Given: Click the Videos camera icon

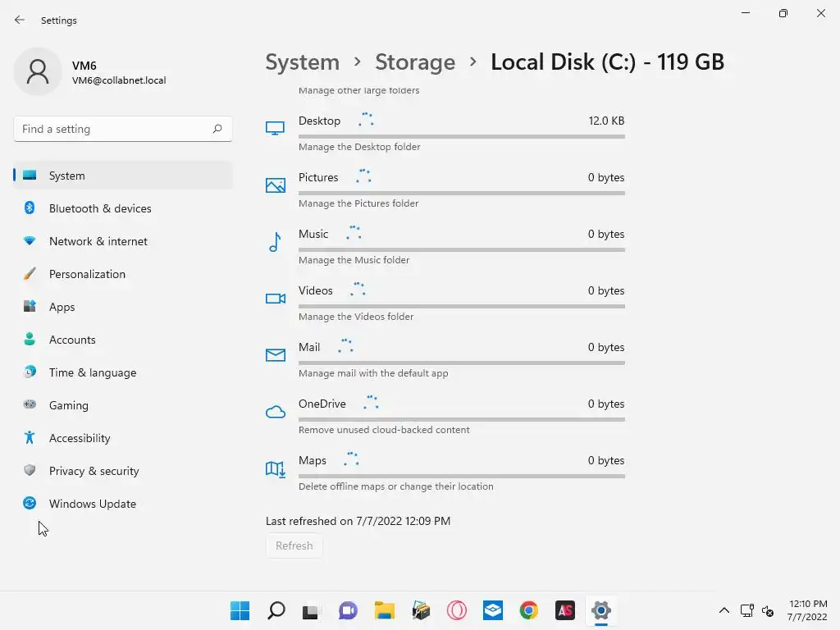Looking at the screenshot, I should click(275, 299).
